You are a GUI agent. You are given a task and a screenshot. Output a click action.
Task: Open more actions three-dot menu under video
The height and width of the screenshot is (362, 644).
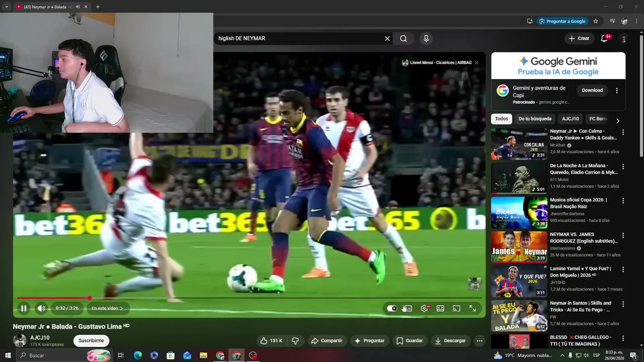click(x=479, y=341)
